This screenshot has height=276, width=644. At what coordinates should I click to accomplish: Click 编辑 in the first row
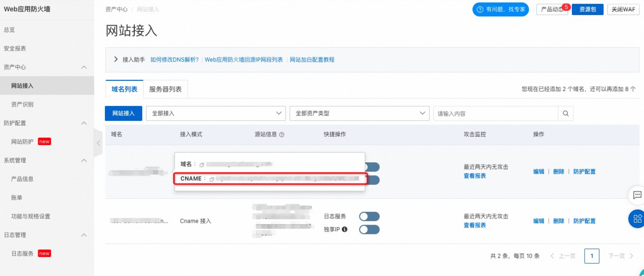coord(538,172)
